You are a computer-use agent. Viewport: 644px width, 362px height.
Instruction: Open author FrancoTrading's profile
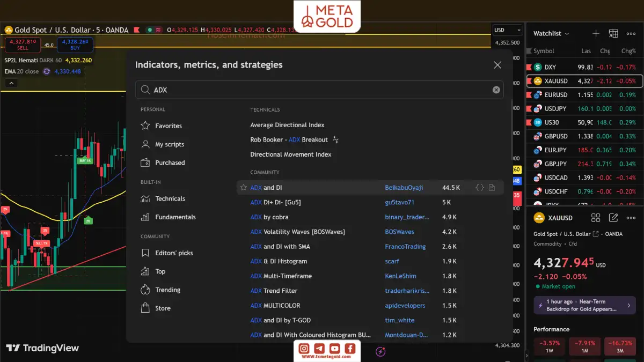(405, 247)
